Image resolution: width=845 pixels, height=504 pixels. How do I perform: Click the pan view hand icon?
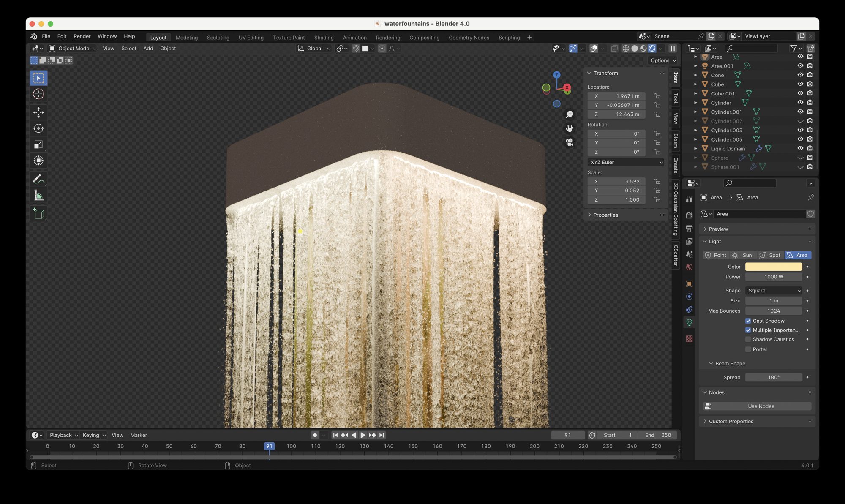pyautogui.click(x=570, y=128)
